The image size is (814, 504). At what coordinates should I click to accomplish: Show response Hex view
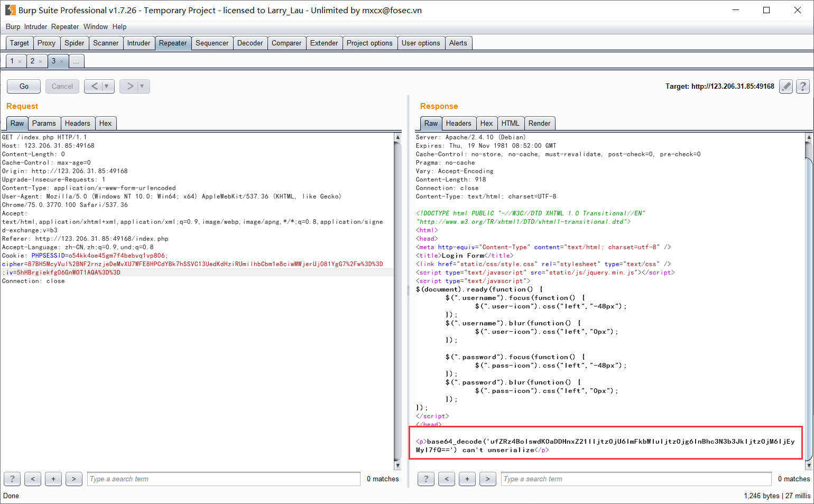click(x=487, y=124)
